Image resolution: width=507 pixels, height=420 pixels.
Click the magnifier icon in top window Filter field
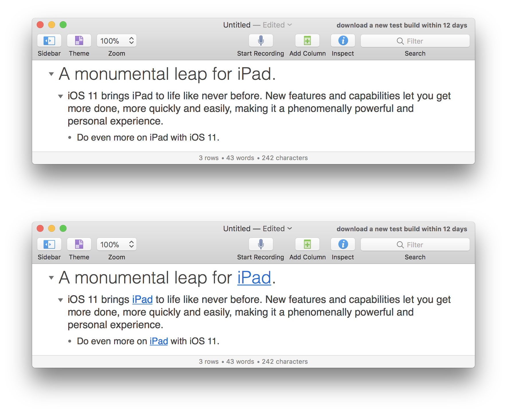[x=400, y=41]
